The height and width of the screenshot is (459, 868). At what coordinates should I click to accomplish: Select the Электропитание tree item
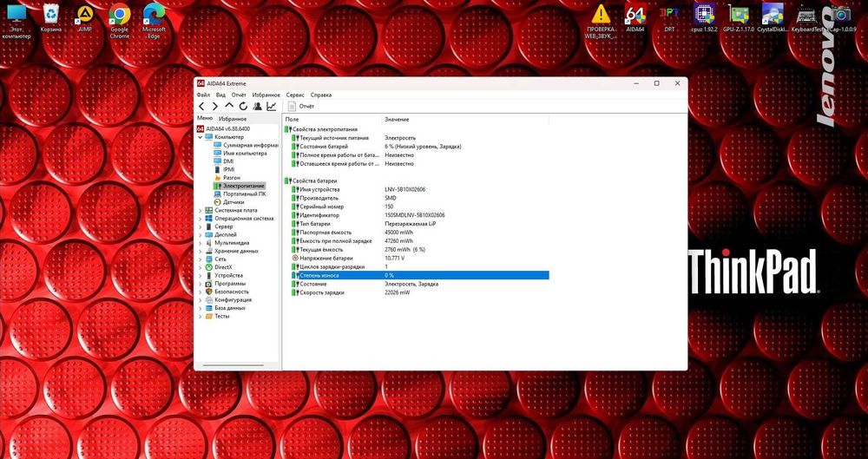pos(240,186)
